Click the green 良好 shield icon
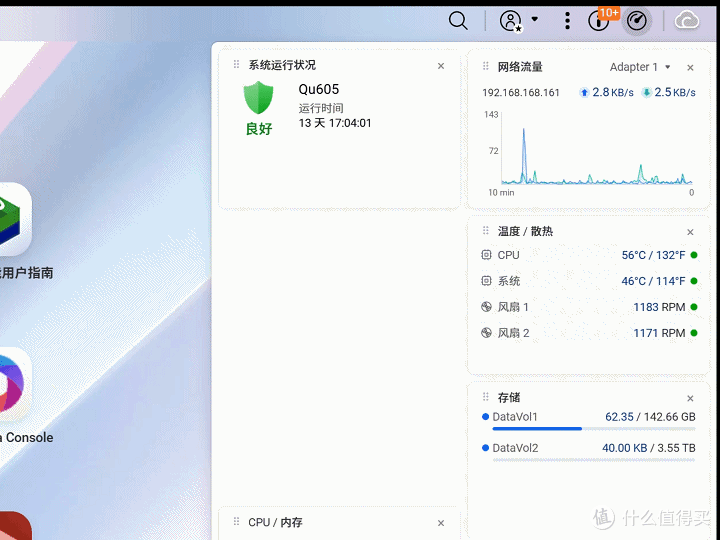The width and height of the screenshot is (720, 540). tap(259, 97)
